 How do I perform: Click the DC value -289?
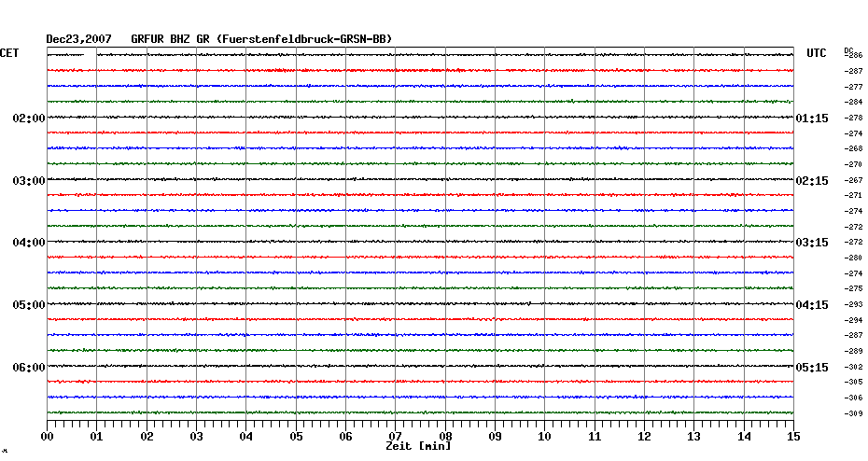click(x=854, y=352)
